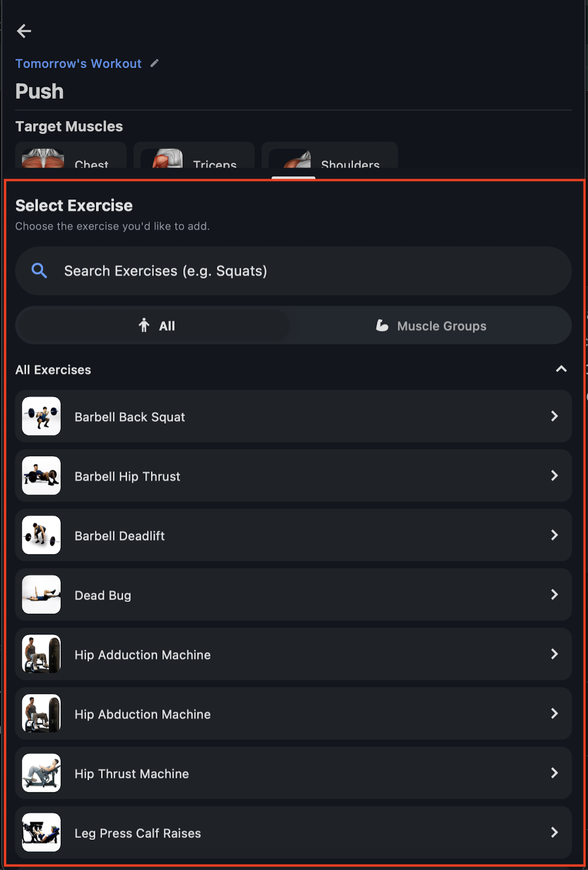Click the Hip Adduction Machine image
Screen dimensions: 588x870
point(41,654)
